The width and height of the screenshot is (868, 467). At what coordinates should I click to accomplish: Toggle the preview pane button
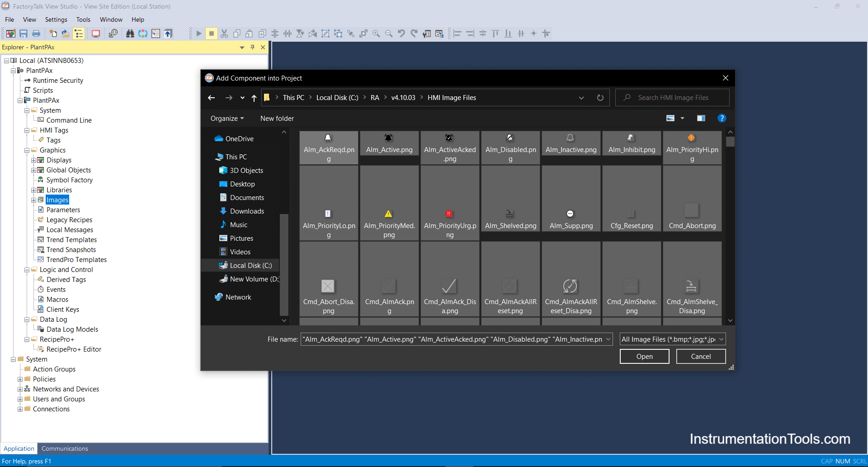701,118
